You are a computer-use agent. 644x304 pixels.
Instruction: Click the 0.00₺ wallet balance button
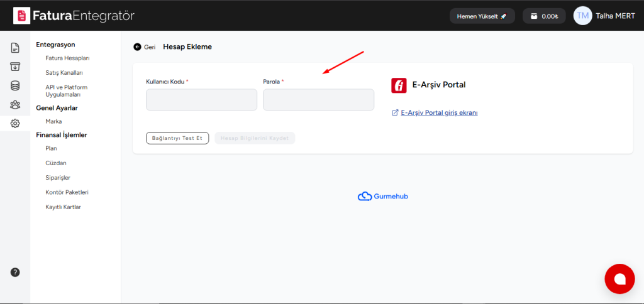point(544,16)
